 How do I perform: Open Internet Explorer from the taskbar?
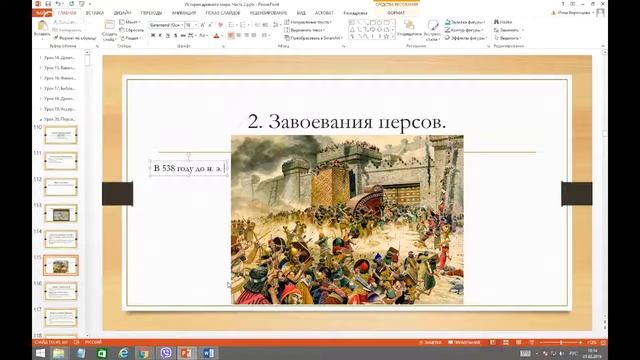123,353
